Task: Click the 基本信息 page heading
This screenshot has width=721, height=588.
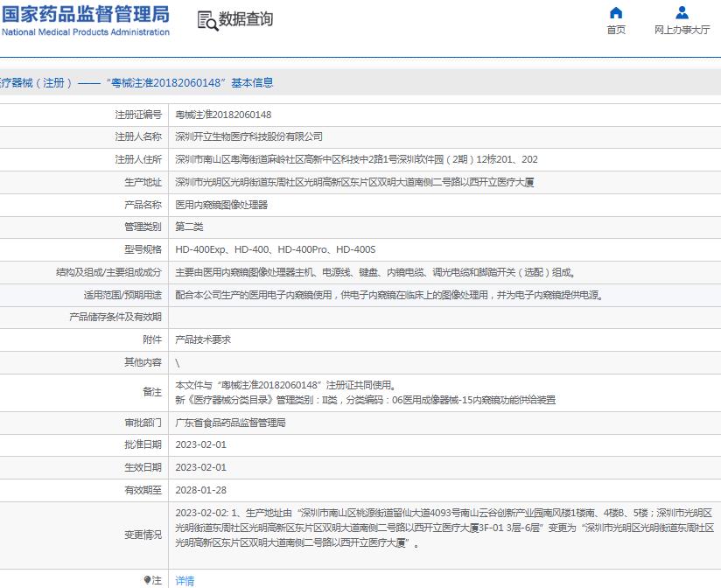Action: pyautogui.click(x=252, y=83)
